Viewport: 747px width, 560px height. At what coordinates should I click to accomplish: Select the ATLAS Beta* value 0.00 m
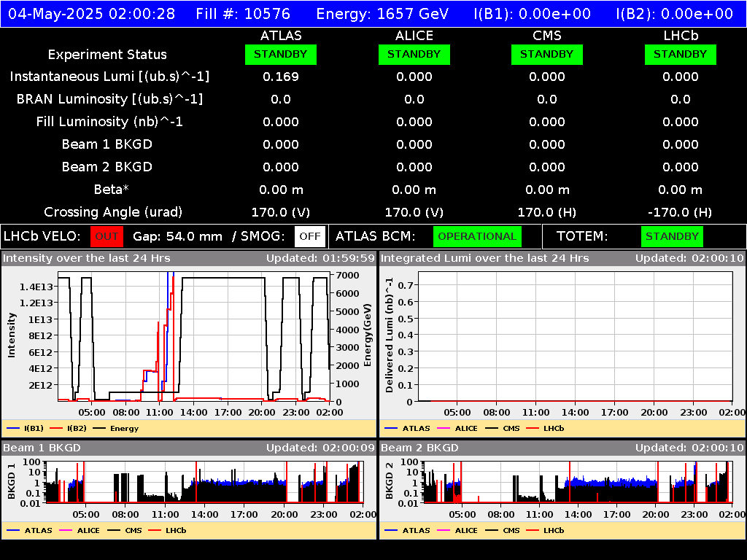pos(281,190)
